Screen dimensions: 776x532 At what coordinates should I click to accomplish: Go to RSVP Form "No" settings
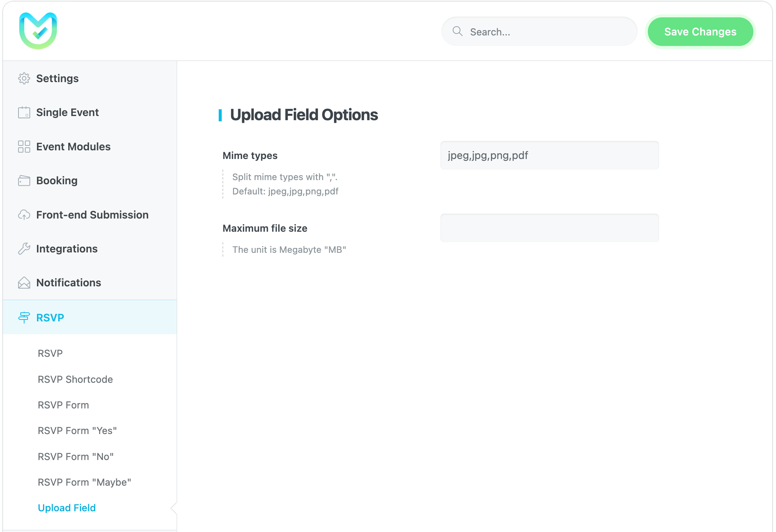click(x=76, y=457)
